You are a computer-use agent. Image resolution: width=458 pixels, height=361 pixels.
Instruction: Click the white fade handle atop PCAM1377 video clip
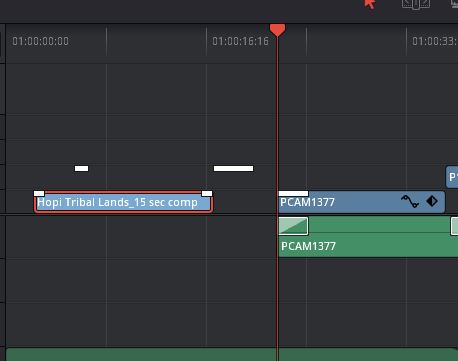tap(293, 193)
